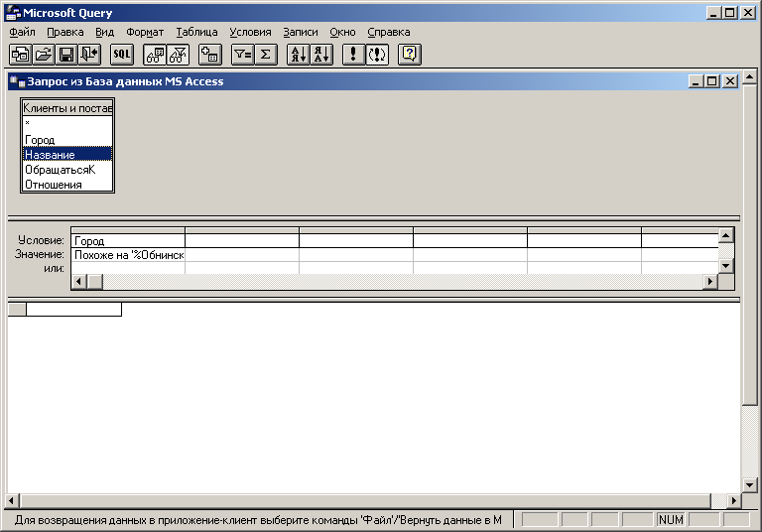
Task: Click the Open Query folder icon
Action: (44, 55)
